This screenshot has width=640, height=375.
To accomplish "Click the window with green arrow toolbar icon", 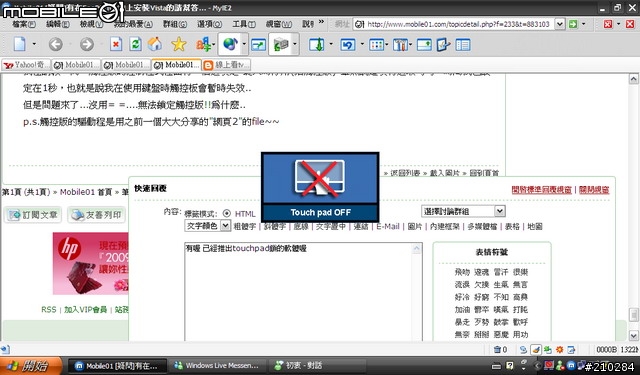I will click(424, 44).
